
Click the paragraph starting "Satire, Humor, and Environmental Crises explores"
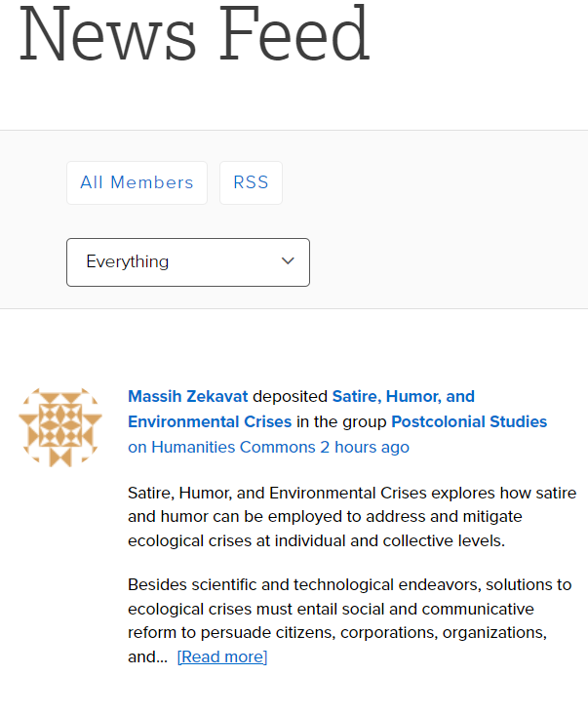click(351, 515)
